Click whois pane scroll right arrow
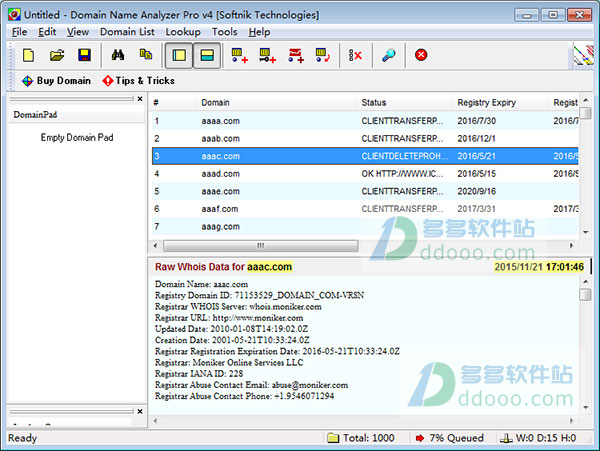 click(x=572, y=421)
